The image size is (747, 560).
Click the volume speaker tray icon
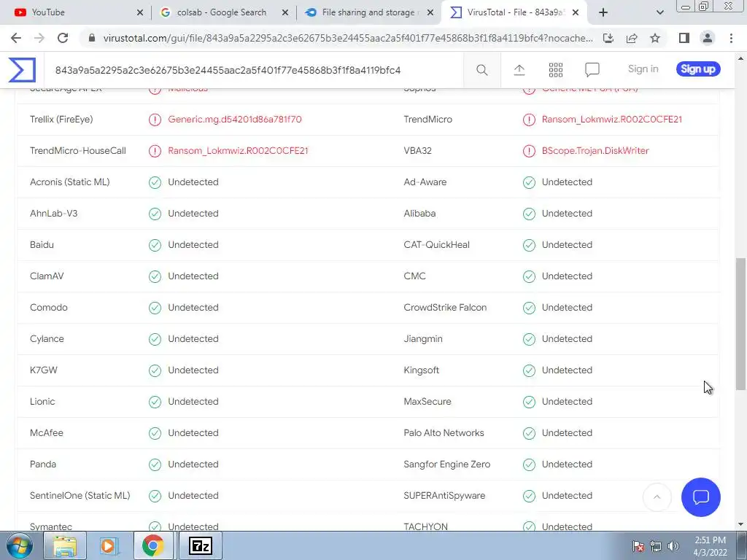pos(673,546)
